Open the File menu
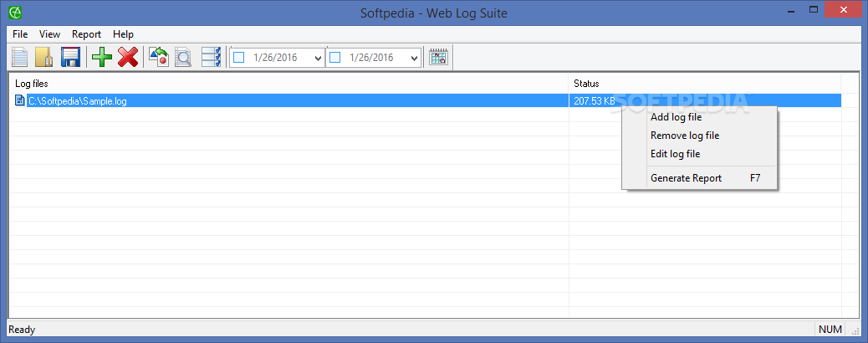 pyautogui.click(x=20, y=34)
